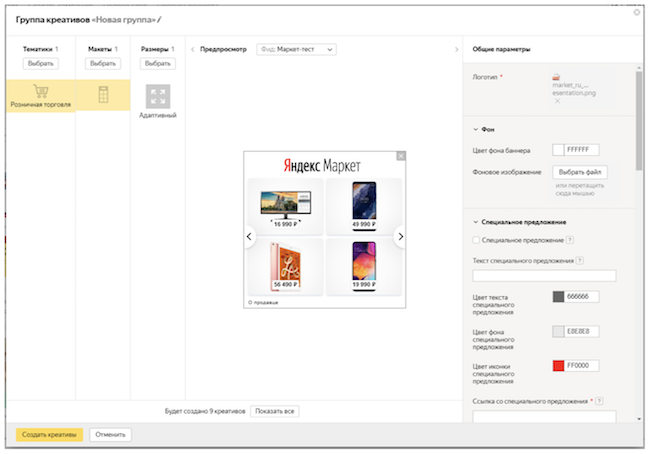650x454 pixels.
Task: Click the Предпросмотр label
Action: pos(223,49)
